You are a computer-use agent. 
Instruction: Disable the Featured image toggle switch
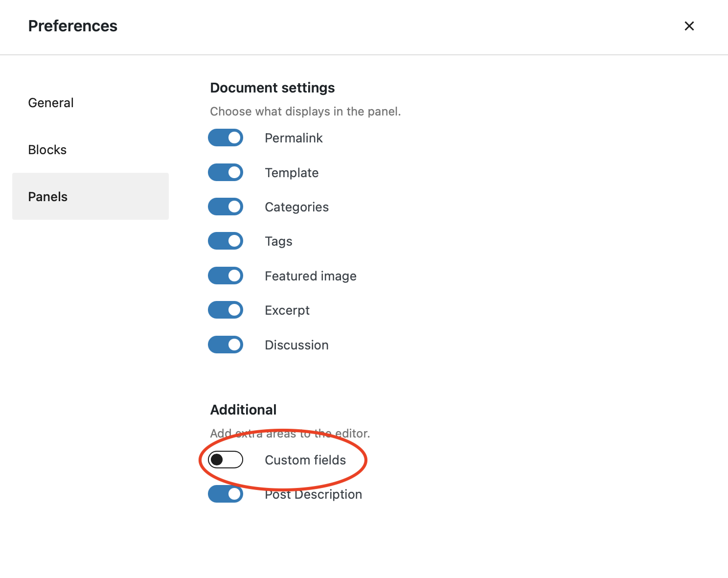point(226,276)
